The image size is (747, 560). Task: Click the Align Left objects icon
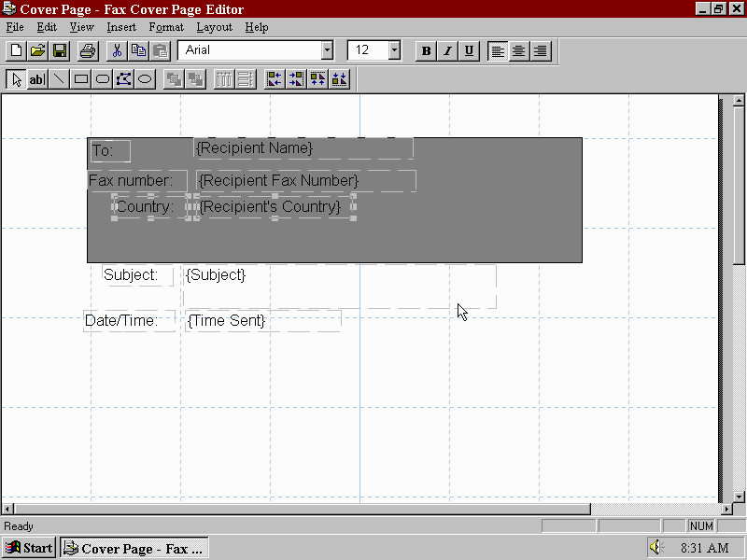(x=275, y=79)
